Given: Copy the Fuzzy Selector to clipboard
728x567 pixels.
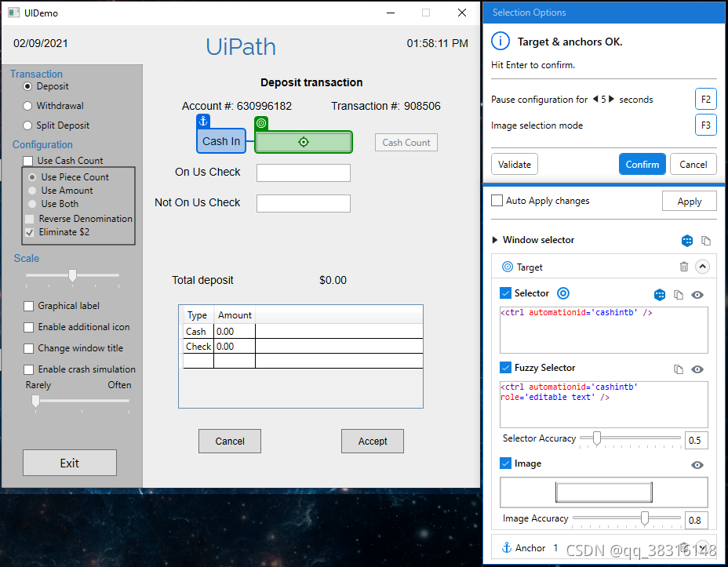Looking at the screenshot, I should 679,369.
